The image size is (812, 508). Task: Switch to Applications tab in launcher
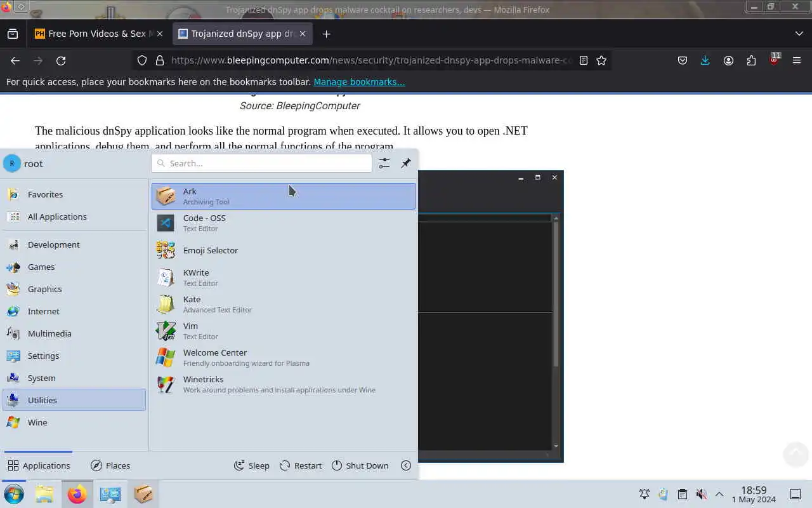pyautogui.click(x=39, y=465)
